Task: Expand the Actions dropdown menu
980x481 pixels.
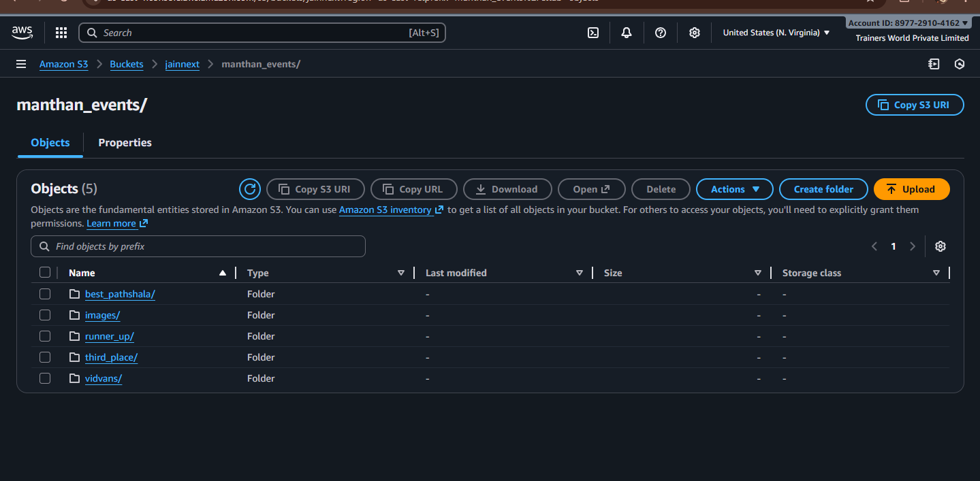Action: tap(734, 189)
